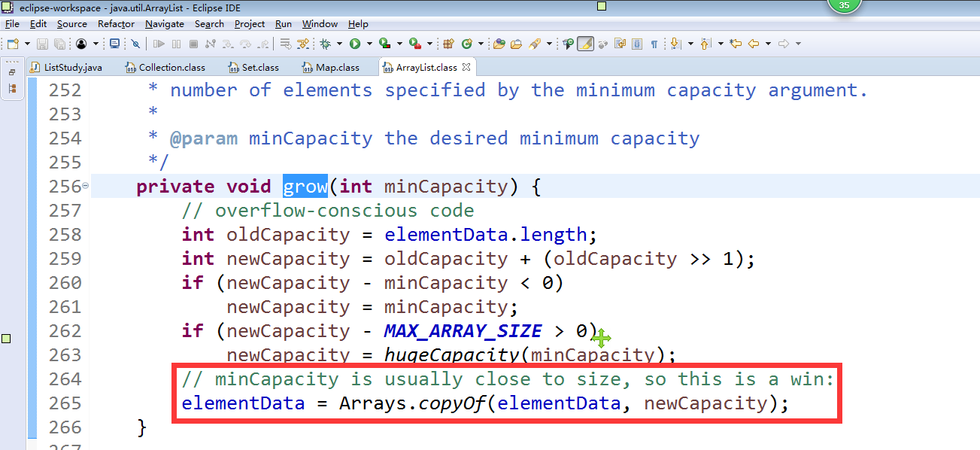Image resolution: width=980 pixels, height=450 pixels.
Task: Open the Coverage dropdown arrow
Action: (399, 44)
